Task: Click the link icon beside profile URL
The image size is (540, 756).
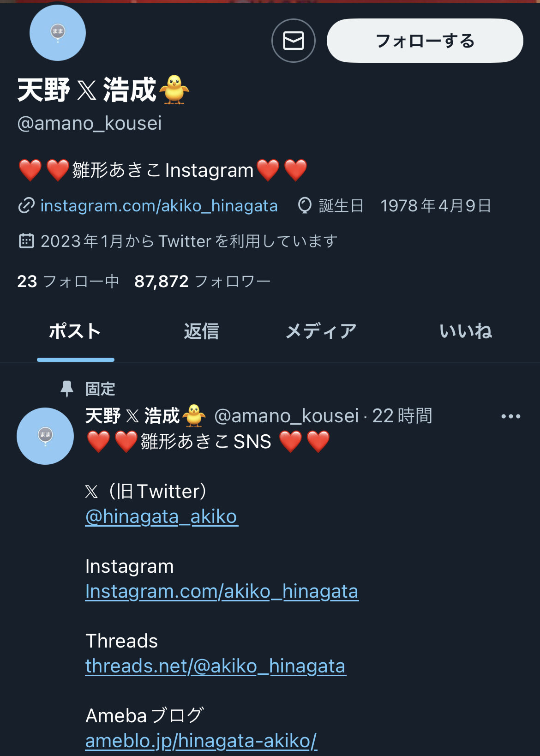Action: coord(26,205)
